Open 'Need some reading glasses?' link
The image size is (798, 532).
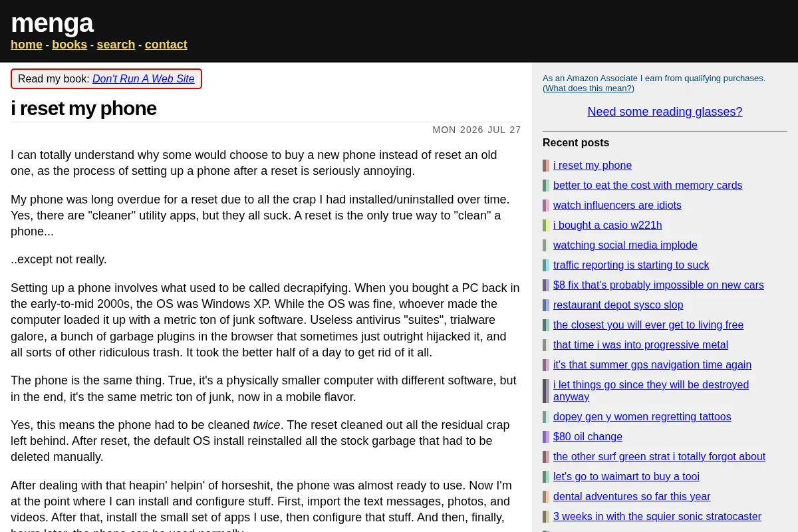[665, 112]
